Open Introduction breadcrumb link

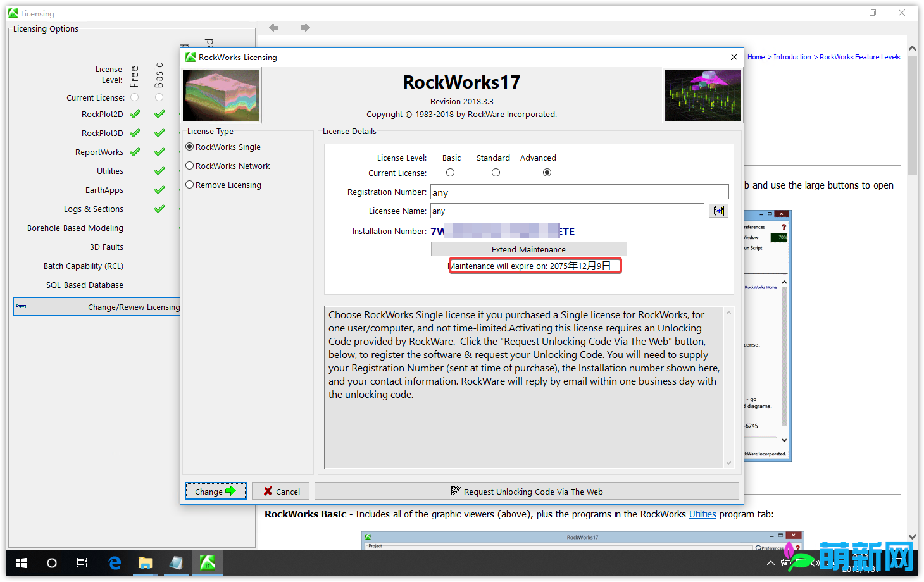point(792,57)
